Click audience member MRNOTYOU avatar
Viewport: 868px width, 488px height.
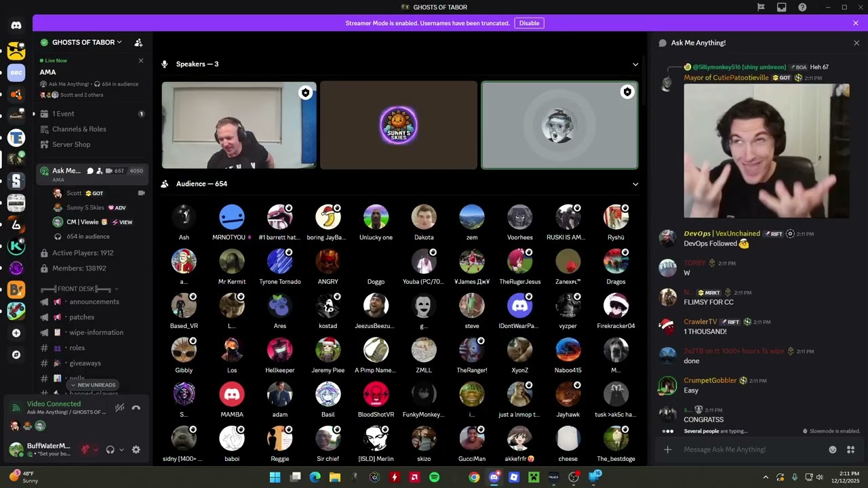coord(232,217)
